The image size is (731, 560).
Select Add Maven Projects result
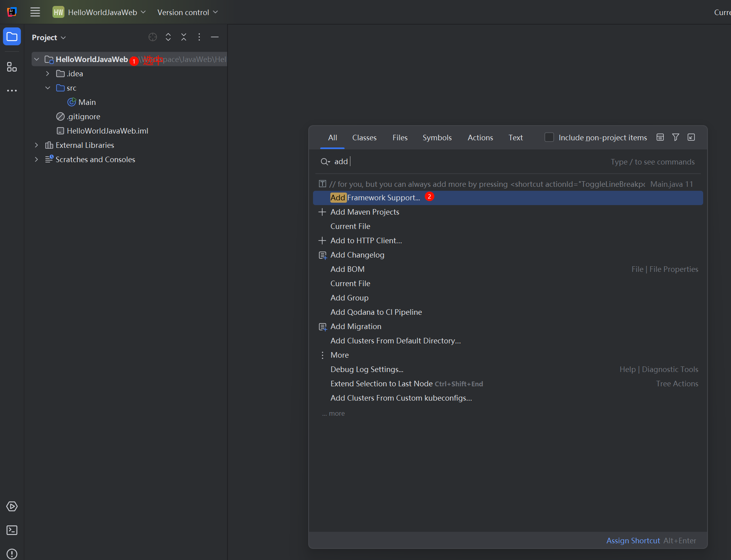click(x=508, y=212)
